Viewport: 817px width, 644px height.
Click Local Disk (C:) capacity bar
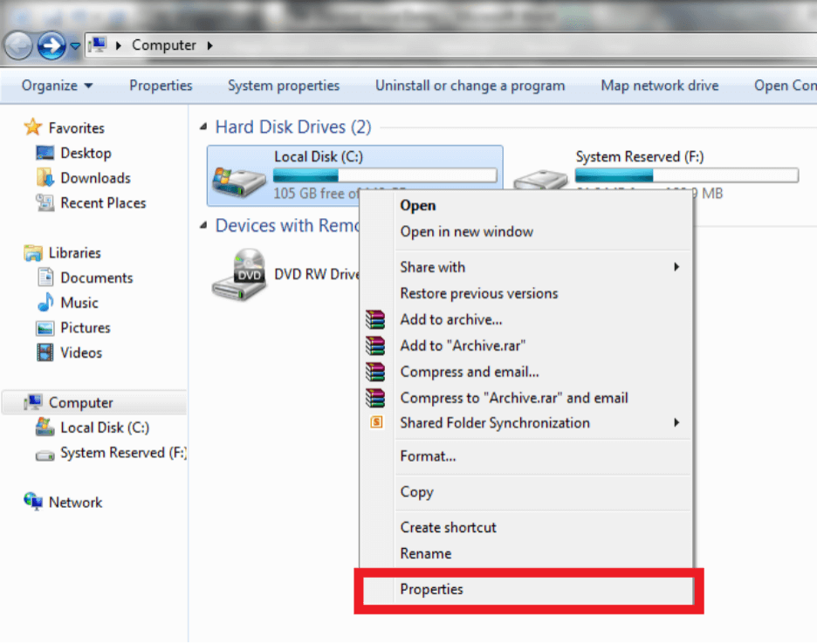[385, 175]
